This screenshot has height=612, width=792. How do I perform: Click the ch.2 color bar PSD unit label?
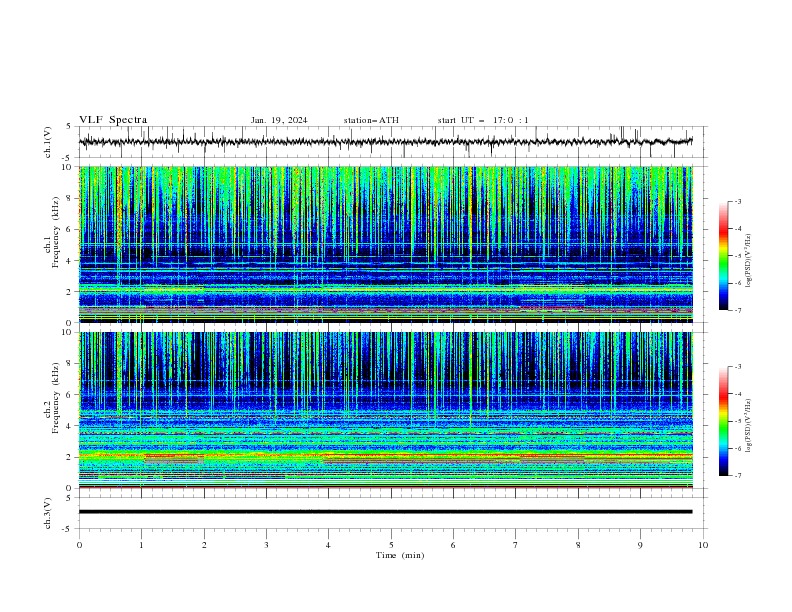pyautogui.click(x=749, y=425)
